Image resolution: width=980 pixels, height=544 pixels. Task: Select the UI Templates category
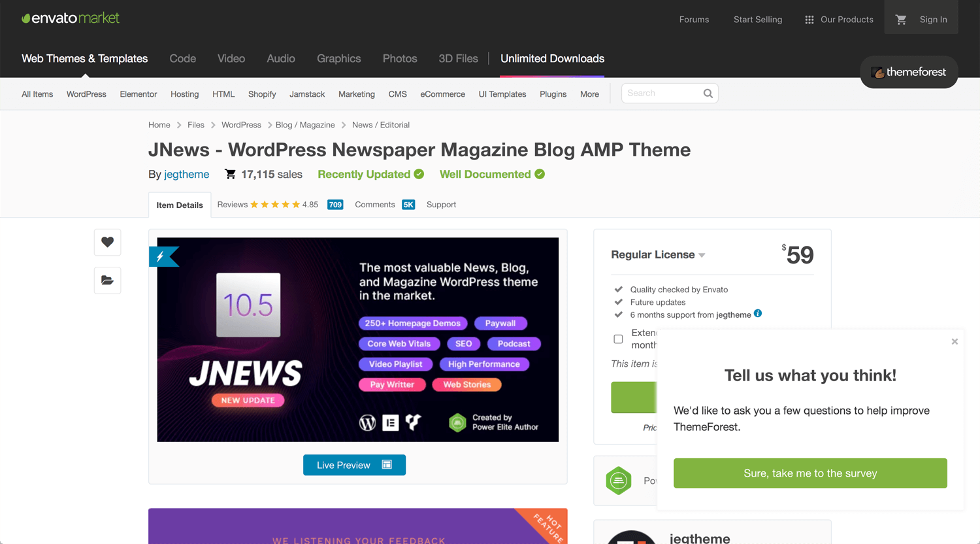(502, 94)
